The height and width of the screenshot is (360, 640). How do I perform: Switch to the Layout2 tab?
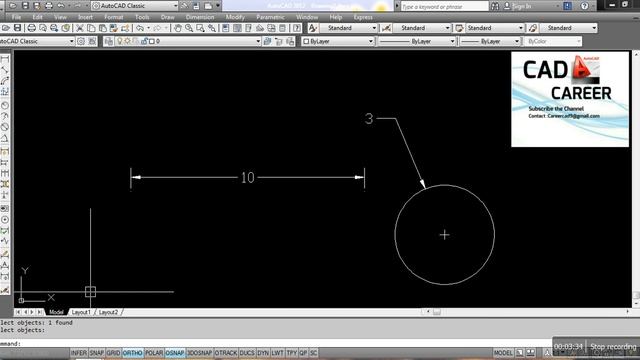pyautogui.click(x=108, y=312)
